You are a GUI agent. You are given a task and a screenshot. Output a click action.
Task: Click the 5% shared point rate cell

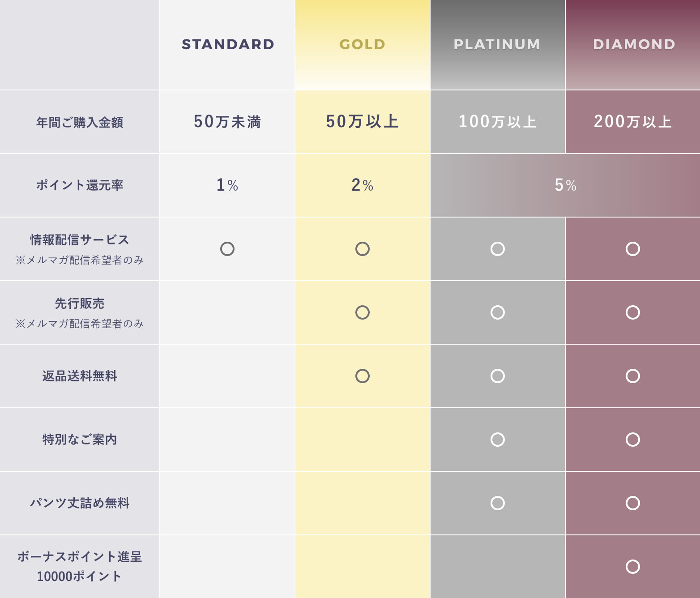(565, 185)
